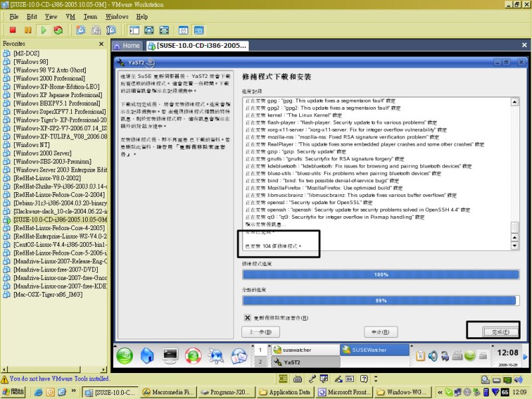Launch the Konqueror browser icon in KDE panel
Image resolution: width=532 pixels, height=399 pixels.
216,356
